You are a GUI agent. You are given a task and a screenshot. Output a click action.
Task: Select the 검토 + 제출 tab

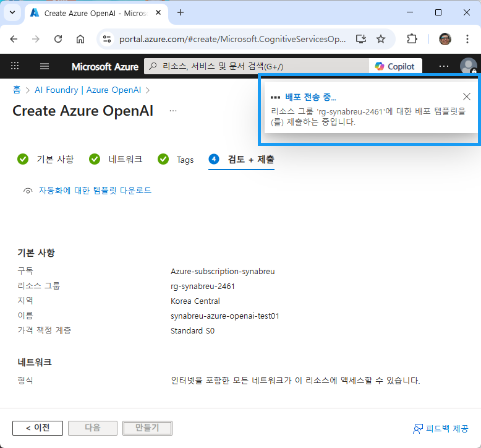(241, 160)
